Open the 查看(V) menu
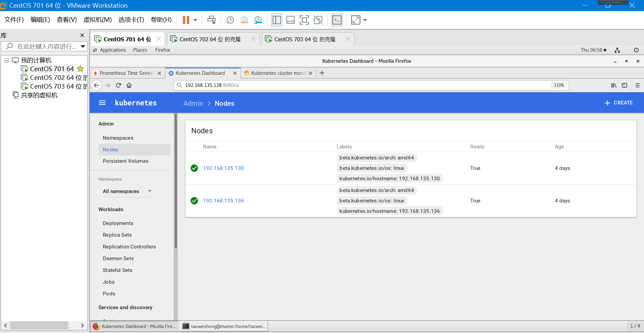Screen dimensions: 644x333 67,20
